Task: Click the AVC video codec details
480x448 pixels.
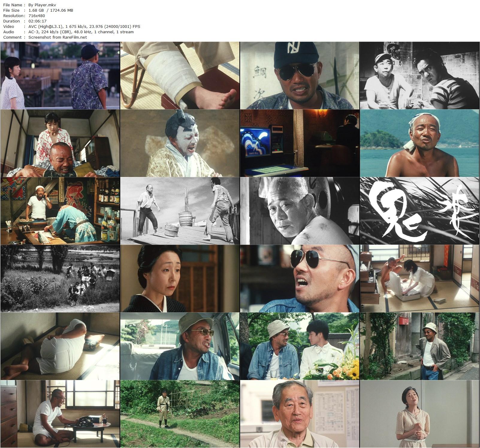Action: point(84,26)
